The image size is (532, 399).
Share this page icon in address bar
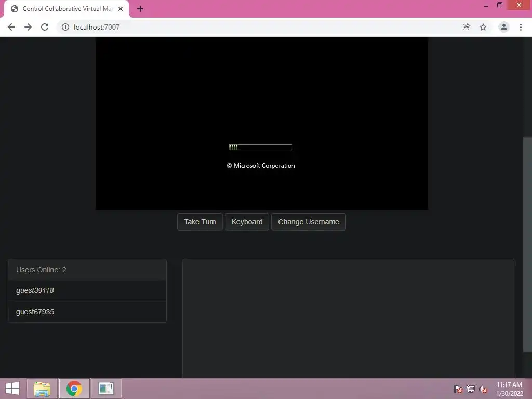pos(466,27)
